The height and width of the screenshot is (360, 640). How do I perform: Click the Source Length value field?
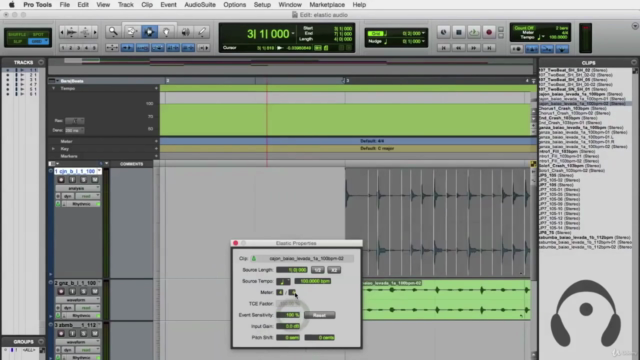pos(292,270)
